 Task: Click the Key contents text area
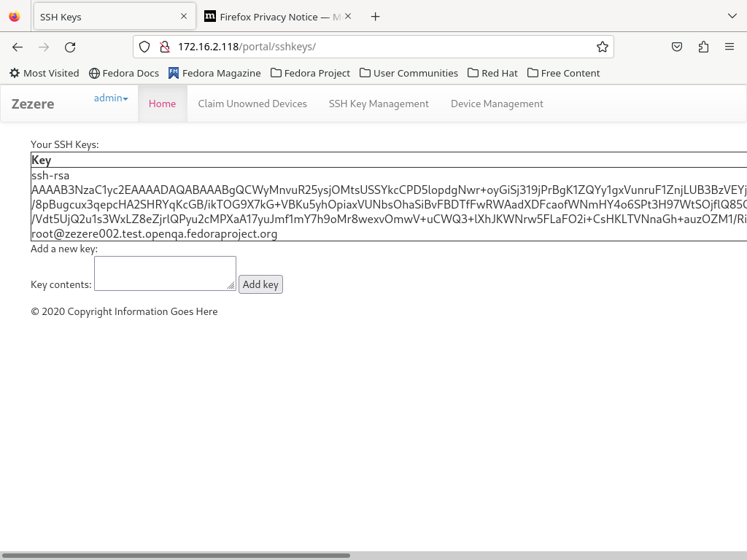point(166,273)
